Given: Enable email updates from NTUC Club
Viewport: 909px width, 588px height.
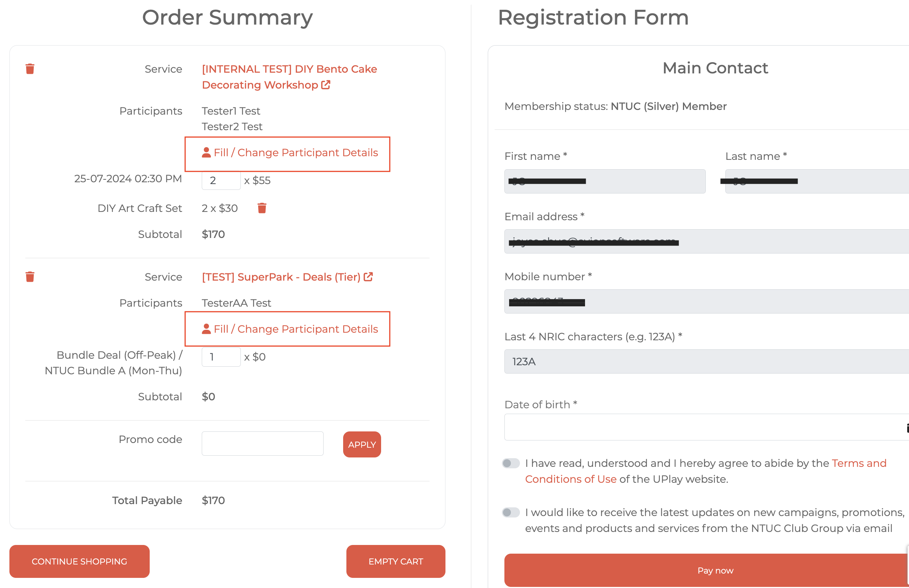Looking at the screenshot, I should [511, 512].
